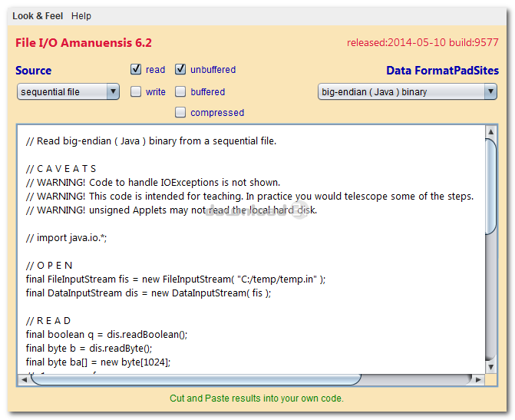The height and width of the screenshot is (420, 515).
Task: Click the released:2014-05-10 build:9577 text
Action: pos(422,42)
